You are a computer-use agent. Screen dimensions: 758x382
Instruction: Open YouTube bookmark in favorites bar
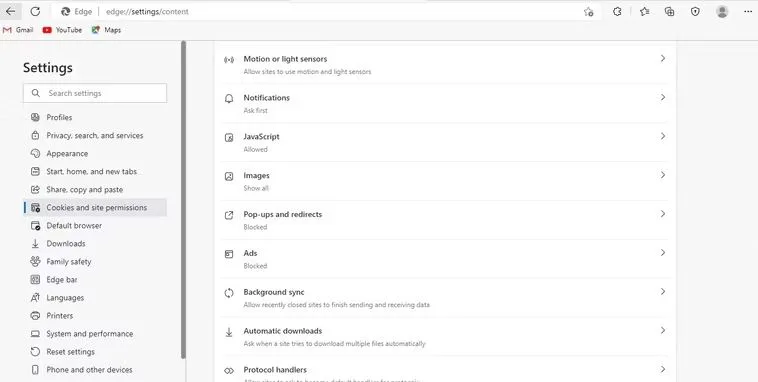tap(62, 30)
